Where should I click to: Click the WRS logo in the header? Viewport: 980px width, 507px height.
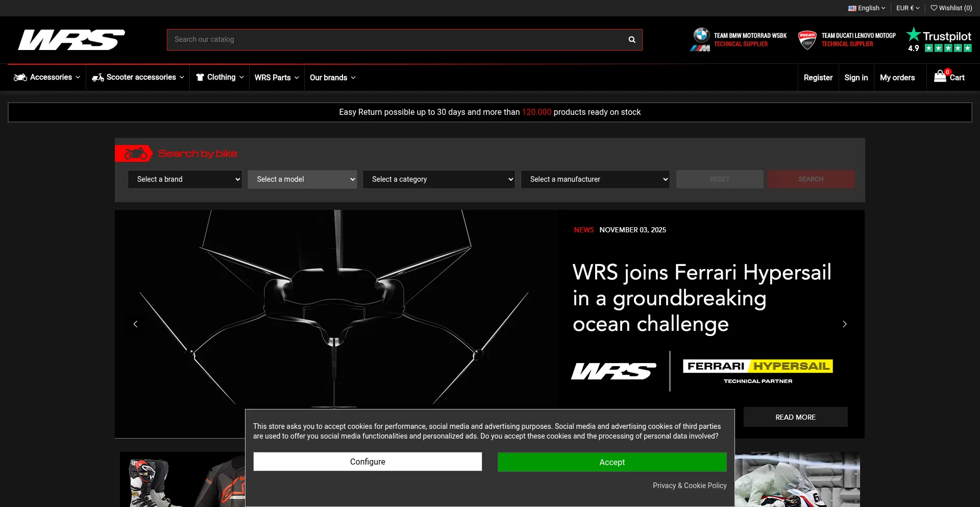pyautogui.click(x=71, y=40)
